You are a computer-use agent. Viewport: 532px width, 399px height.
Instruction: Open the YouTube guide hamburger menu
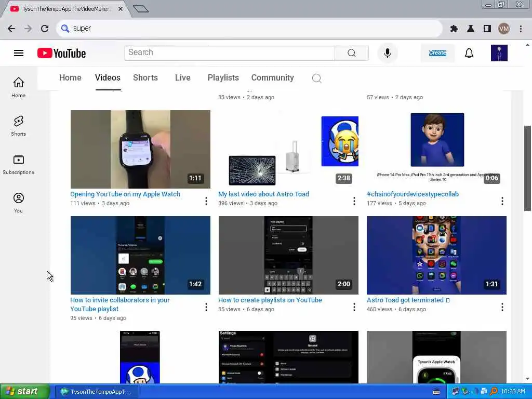pyautogui.click(x=19, y=53)
